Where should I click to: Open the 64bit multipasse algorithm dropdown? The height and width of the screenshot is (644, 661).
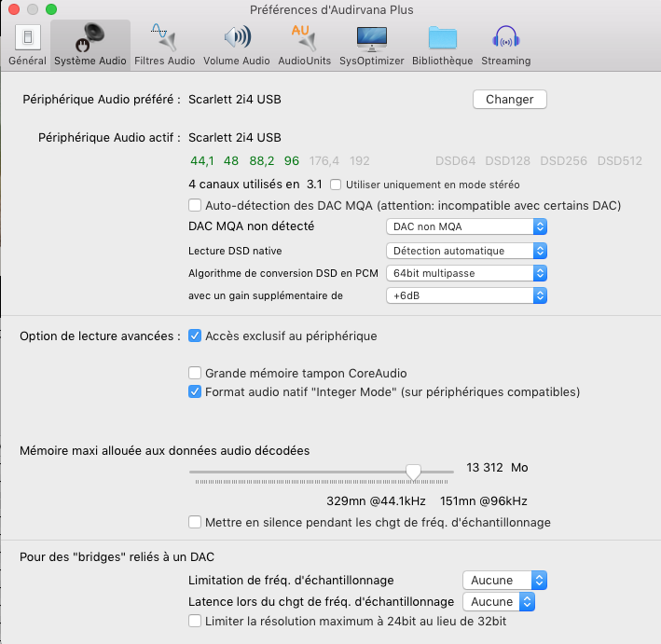click(467, 273)
